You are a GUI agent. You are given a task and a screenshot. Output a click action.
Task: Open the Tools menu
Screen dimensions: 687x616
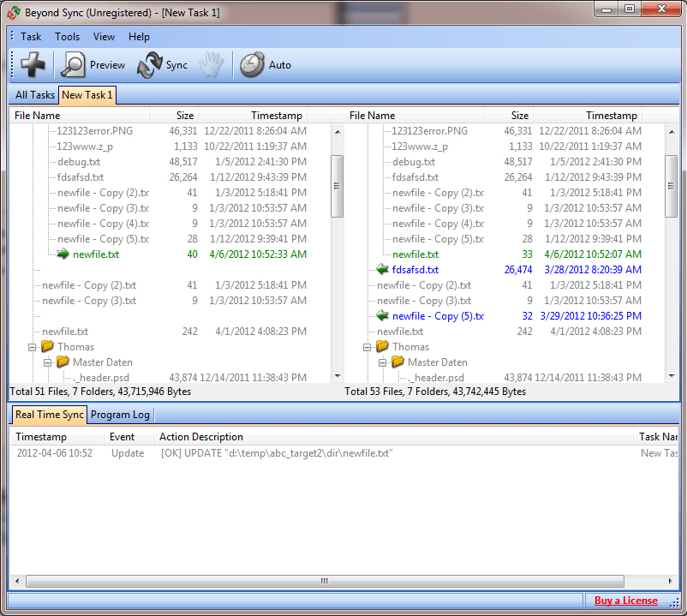[67, 36]
